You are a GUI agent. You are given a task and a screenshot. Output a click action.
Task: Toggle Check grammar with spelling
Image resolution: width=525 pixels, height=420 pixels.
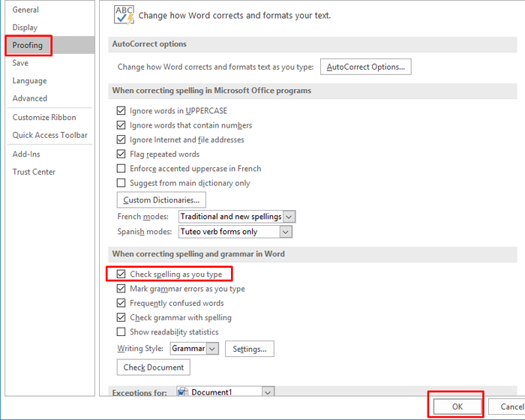click(121, 317)
